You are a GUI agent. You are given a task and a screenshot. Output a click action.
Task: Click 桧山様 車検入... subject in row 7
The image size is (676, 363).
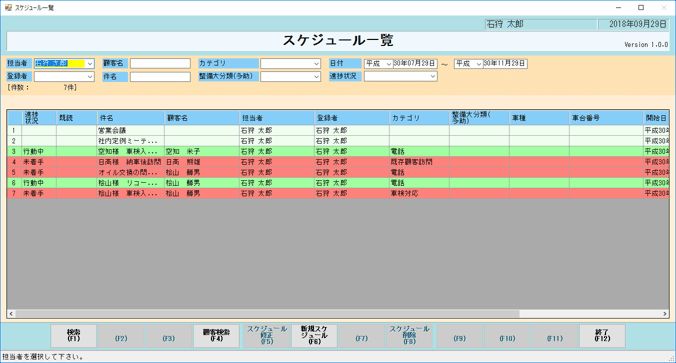coord(130,194)
